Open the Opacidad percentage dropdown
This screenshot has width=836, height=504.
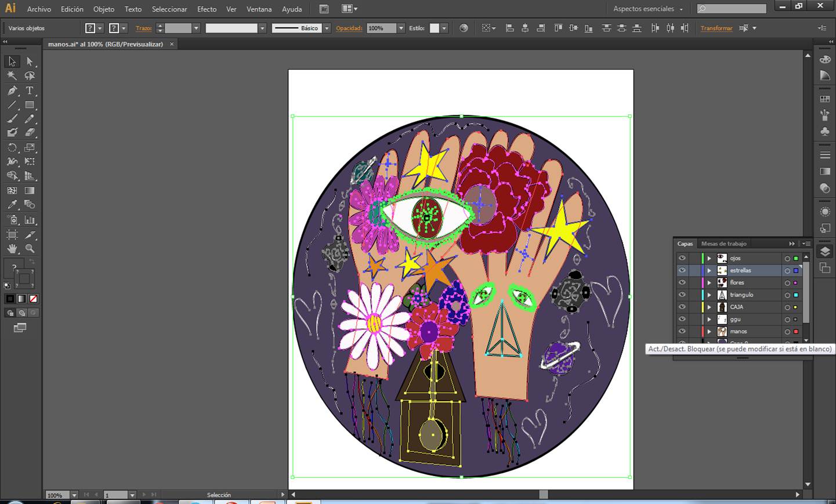401,28
